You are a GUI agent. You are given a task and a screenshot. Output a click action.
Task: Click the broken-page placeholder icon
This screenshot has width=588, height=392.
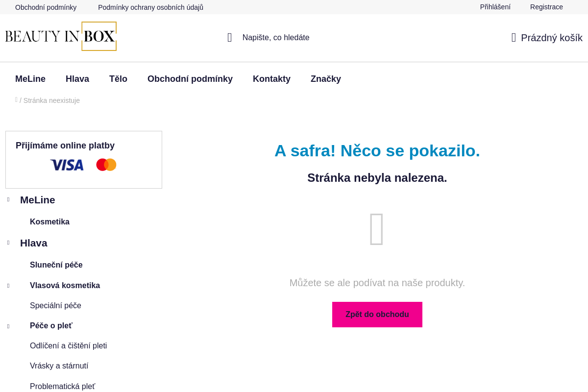pos(377,229)
